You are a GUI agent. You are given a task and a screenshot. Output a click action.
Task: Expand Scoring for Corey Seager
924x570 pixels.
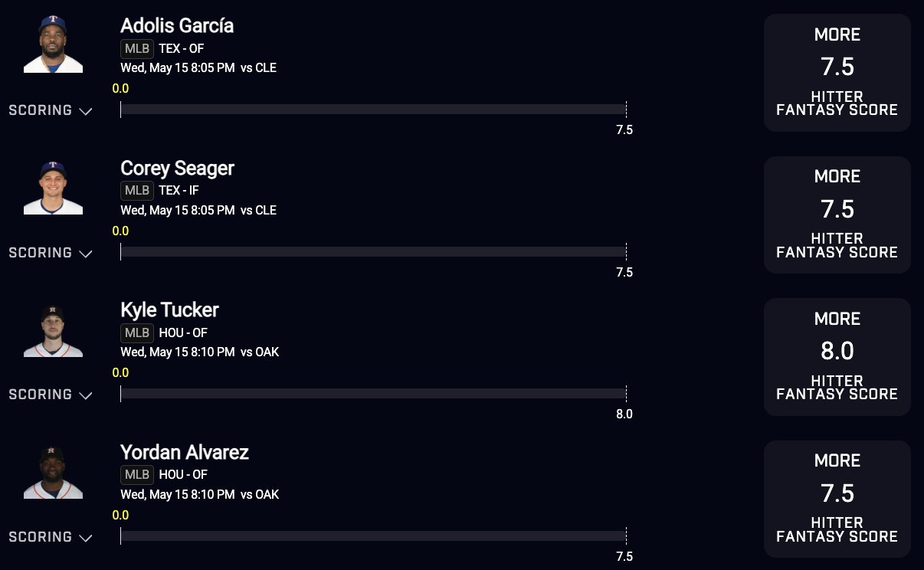pos(51,253)
